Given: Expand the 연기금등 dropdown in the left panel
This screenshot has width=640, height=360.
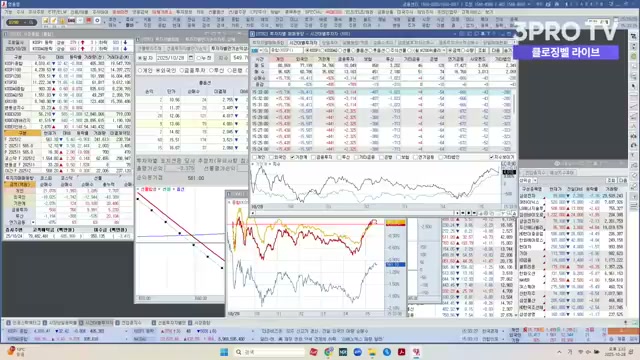Looking at the screenshot, I should coord(33,222).
